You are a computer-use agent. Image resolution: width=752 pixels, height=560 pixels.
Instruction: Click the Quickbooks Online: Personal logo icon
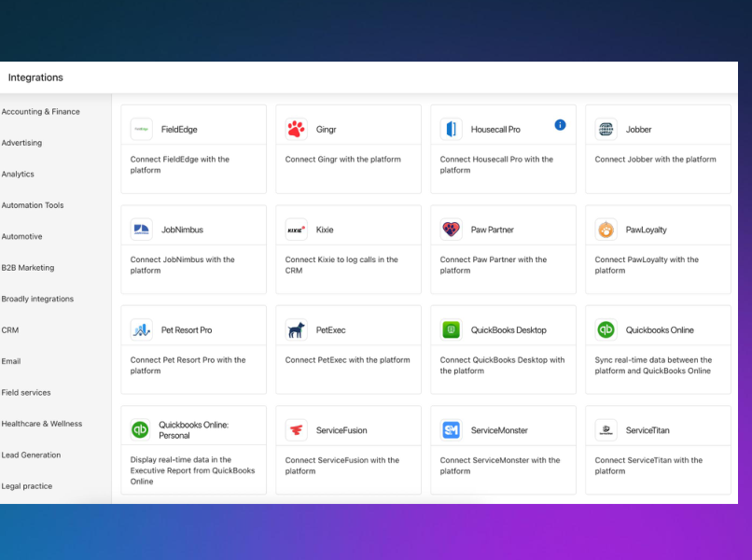(141, 429)
